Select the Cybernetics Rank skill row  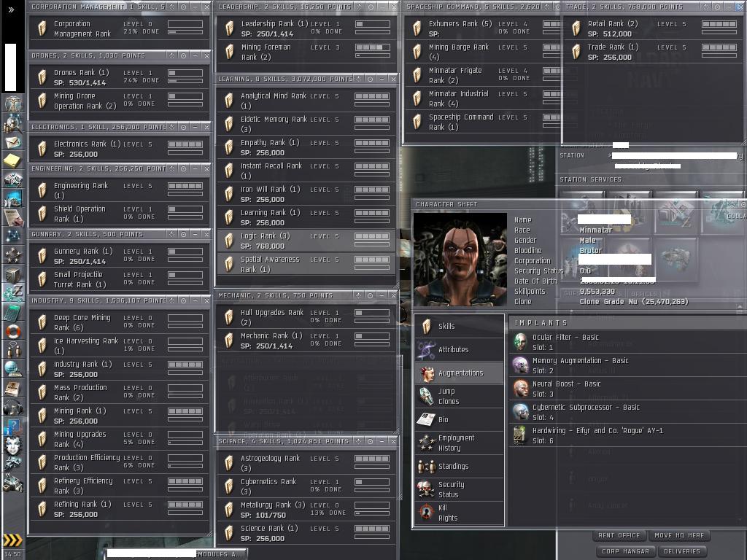point(306,486)
